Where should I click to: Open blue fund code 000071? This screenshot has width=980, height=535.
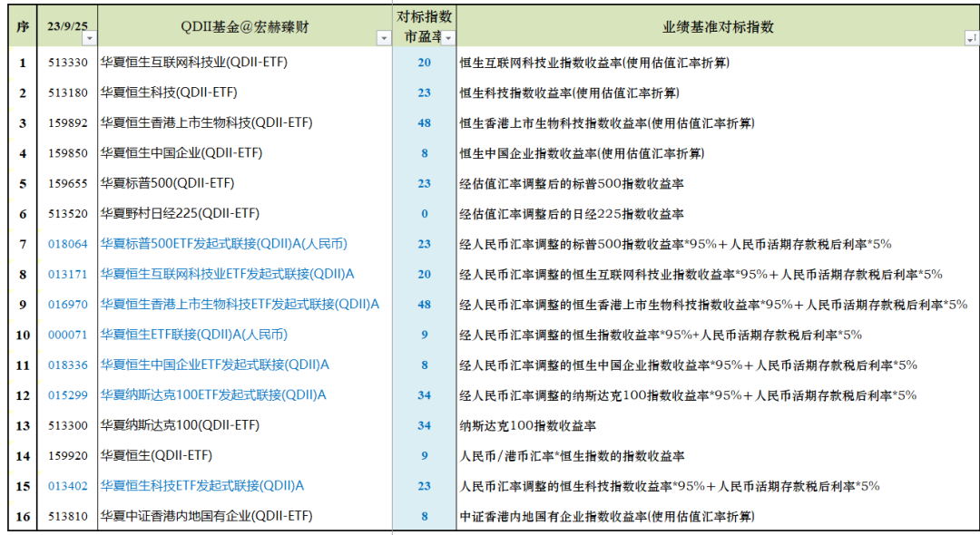coord(67,335)
